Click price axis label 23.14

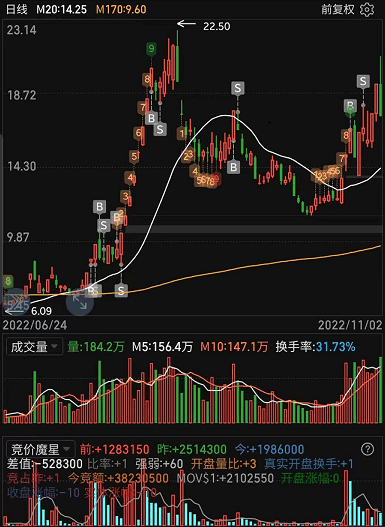click(22, 30)
